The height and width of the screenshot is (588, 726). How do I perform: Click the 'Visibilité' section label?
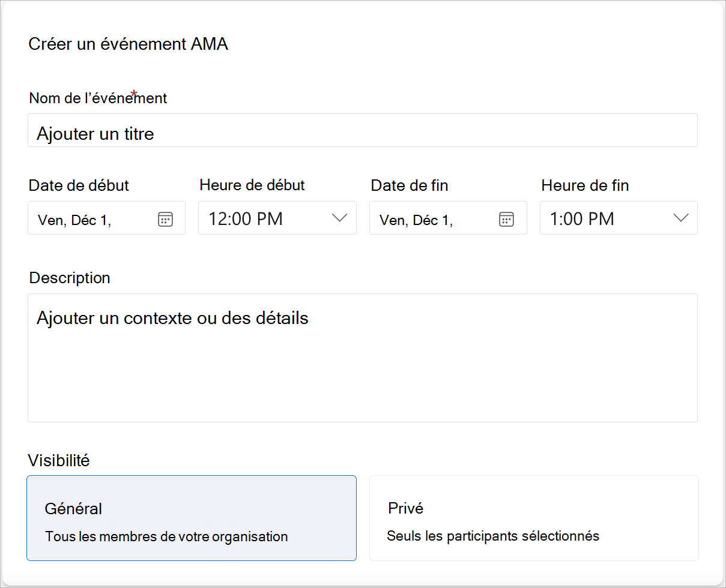pyautogui.click(x=59, y=461)
